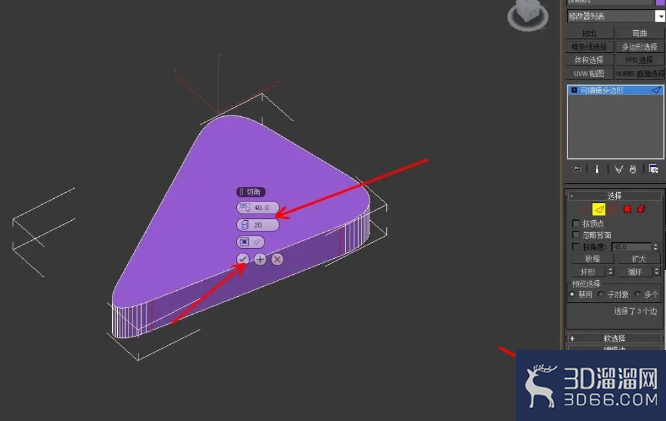Image resolution: width=666 pixels, height=421 pixels.
Task: Click the 环形 selection button
Action: 588,271
